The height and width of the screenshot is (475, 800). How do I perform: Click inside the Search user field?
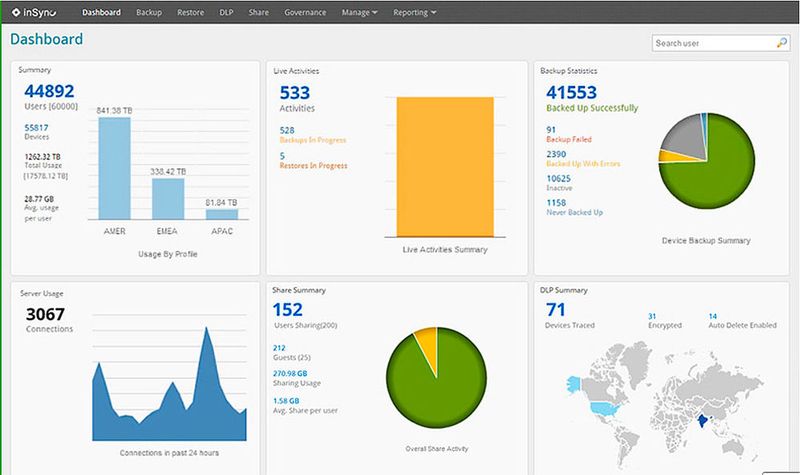711,43
